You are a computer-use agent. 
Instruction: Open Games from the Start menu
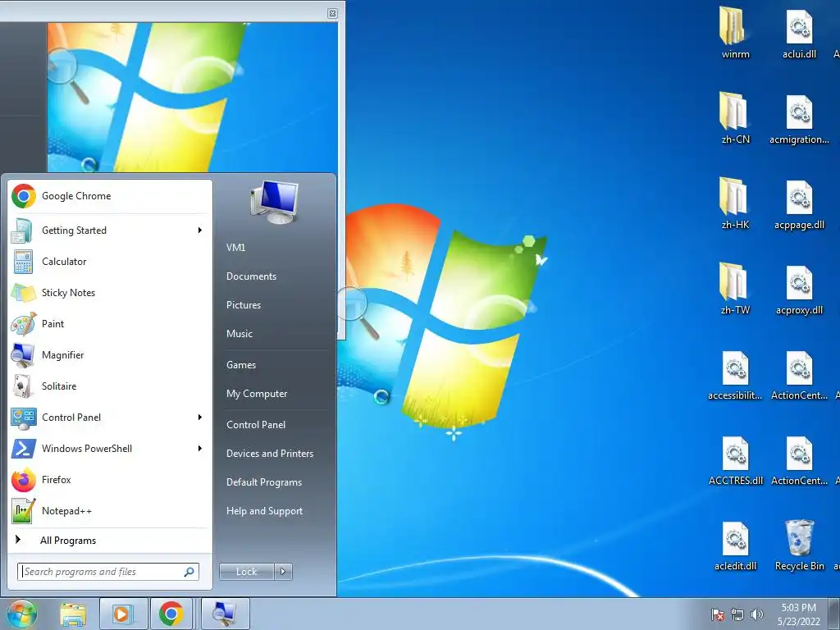click(x=241, y=365)
